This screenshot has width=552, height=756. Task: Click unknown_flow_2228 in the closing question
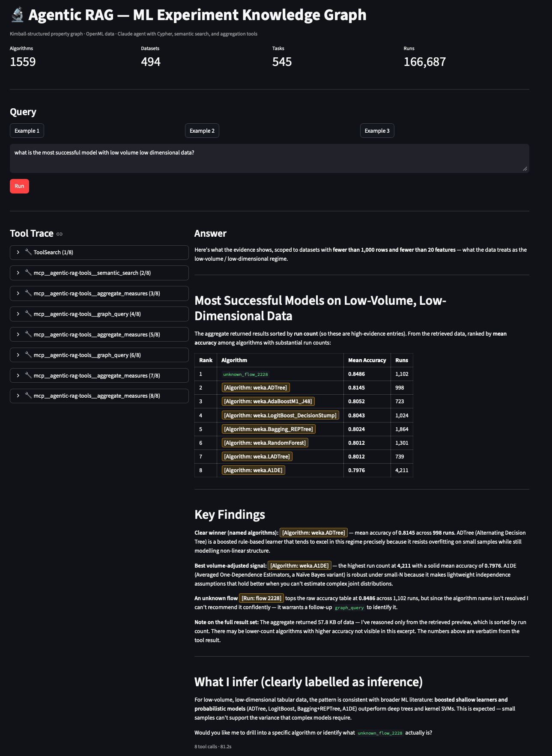click(380, 733)
